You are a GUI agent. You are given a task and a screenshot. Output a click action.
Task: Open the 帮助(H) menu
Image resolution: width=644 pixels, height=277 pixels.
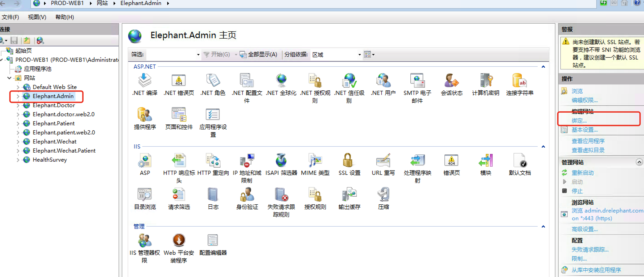click(64, 17)
